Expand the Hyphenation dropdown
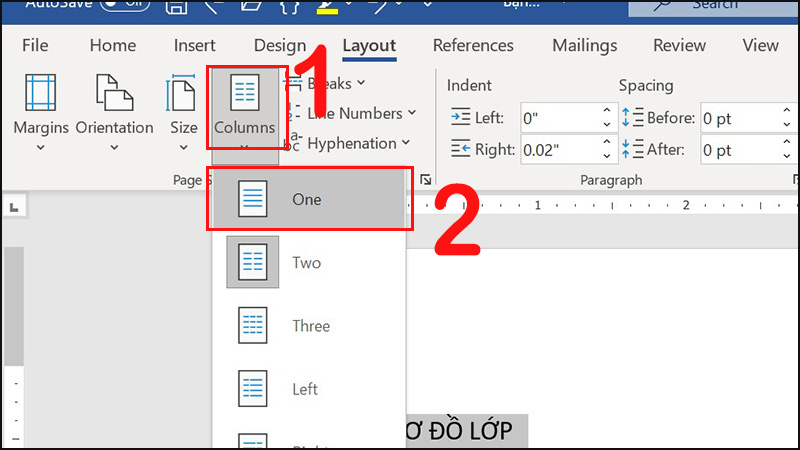Screen dimensions: 800x450 coord(358,143)
